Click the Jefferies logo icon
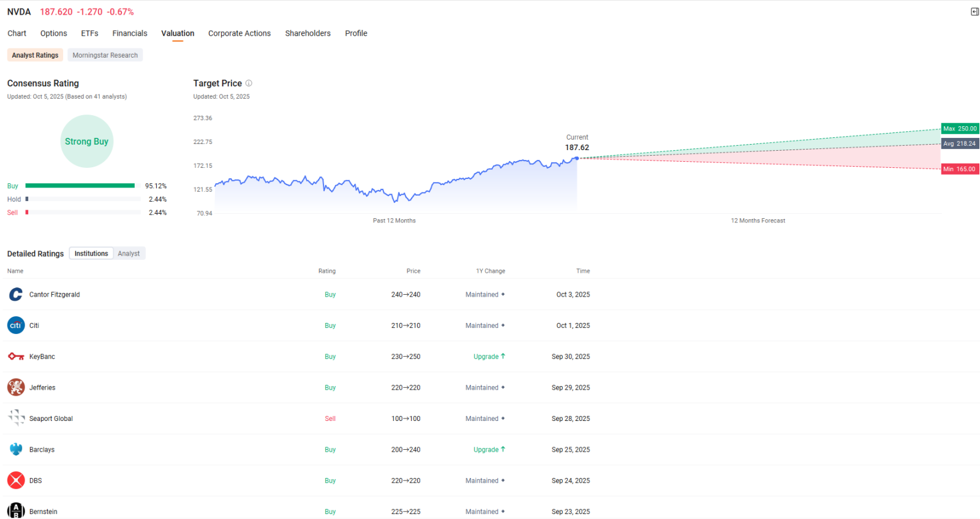980x519 pixels. click(16, 387)
